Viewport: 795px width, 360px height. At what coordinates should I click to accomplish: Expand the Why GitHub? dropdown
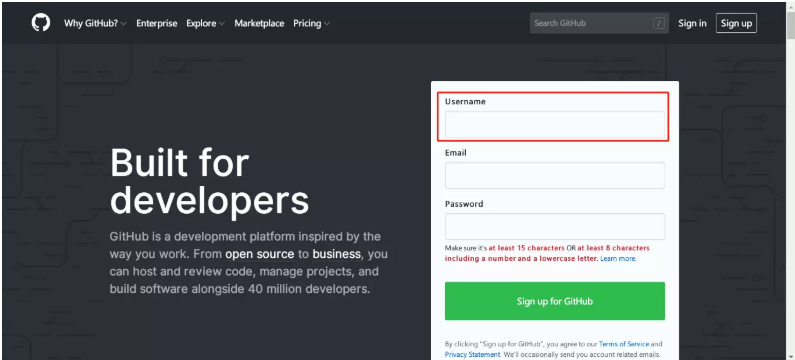pyautogui.click(x=95, y=23)
